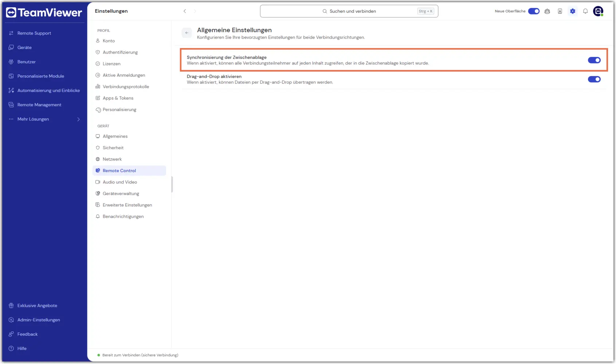
Task: Open the settings gear icon in top bar
Action: [x=573, y=11]
